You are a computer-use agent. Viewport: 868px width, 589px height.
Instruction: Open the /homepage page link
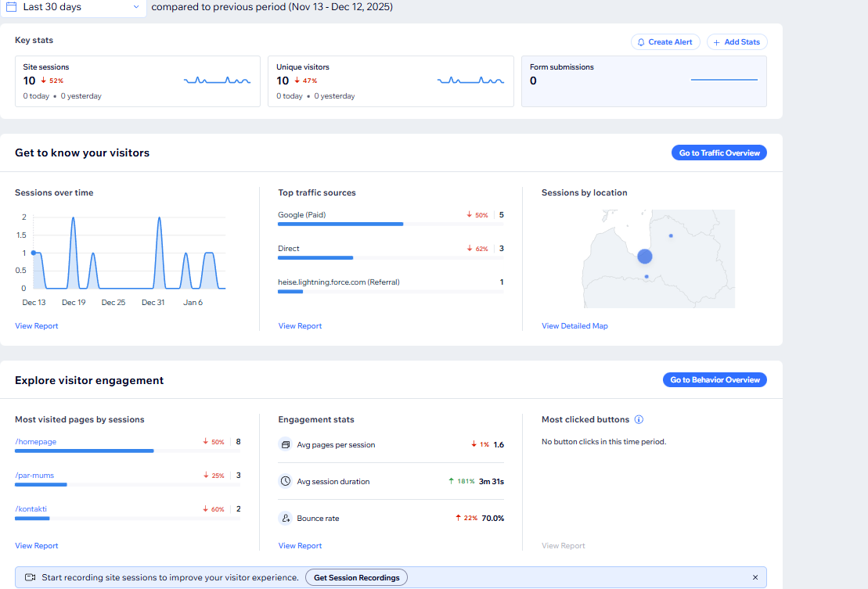click(36, 442)
